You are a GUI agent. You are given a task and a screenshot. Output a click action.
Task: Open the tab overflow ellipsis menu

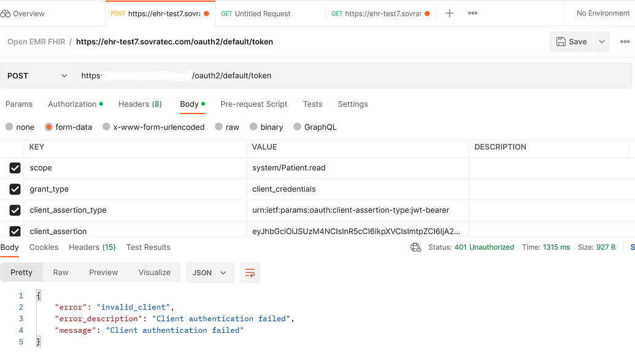click(x=472, y=12)
